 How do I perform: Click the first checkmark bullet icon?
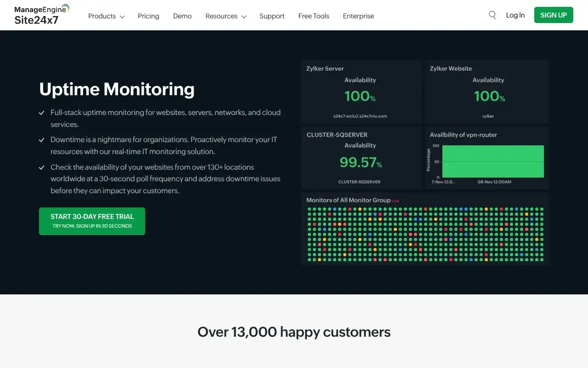pyautogui.click(x=42, y=113)
